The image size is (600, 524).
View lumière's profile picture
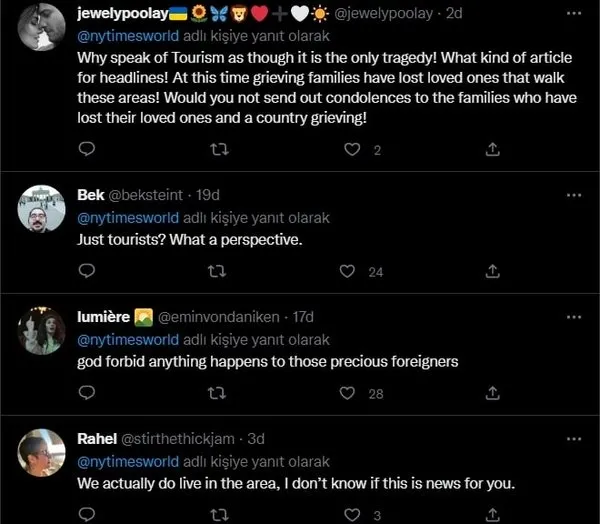[x=42, y=330]
